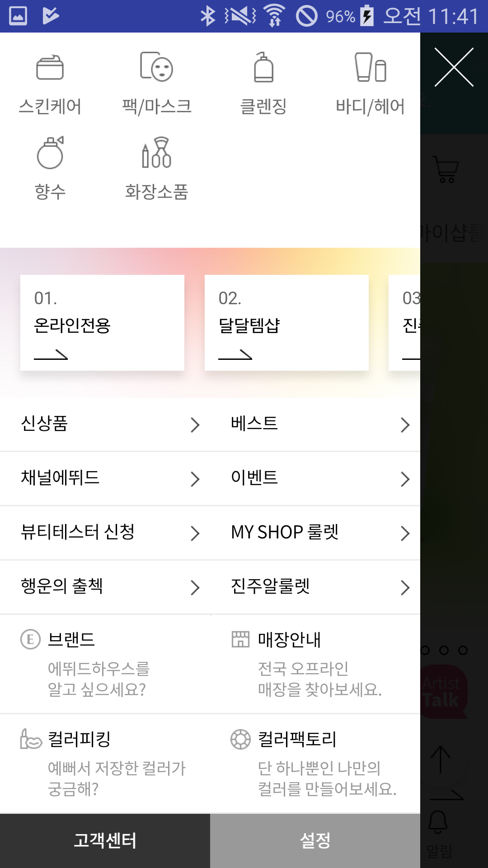Open the 바디/헤어 body and hair icon
Viewport: 488px width, 868px height.
click(x=370, y=67)
